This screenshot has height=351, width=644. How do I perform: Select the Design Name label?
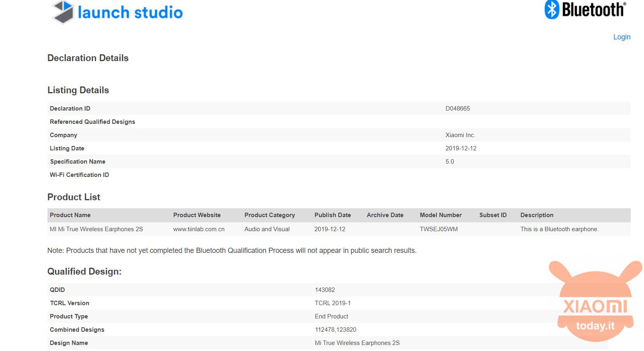(69, 343)
